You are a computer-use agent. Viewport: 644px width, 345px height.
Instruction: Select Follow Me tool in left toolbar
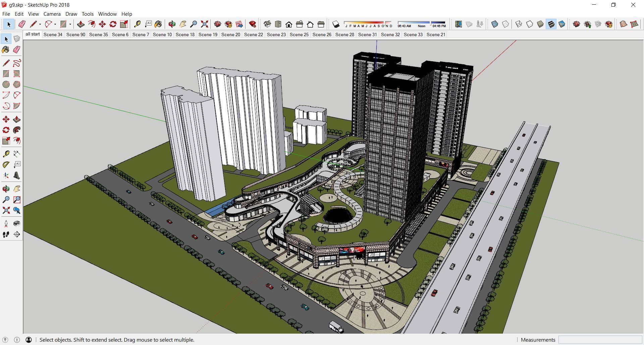tap(17, 130)
